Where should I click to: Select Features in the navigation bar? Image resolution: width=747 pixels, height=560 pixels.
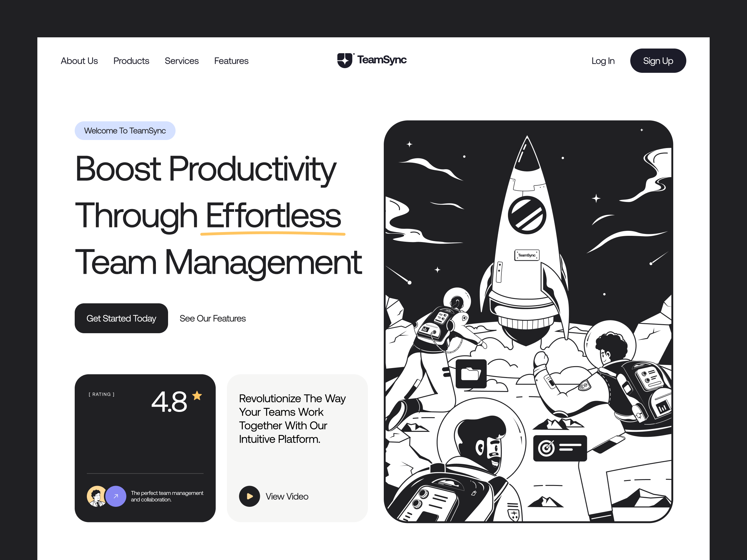click(x=231, y=61)
